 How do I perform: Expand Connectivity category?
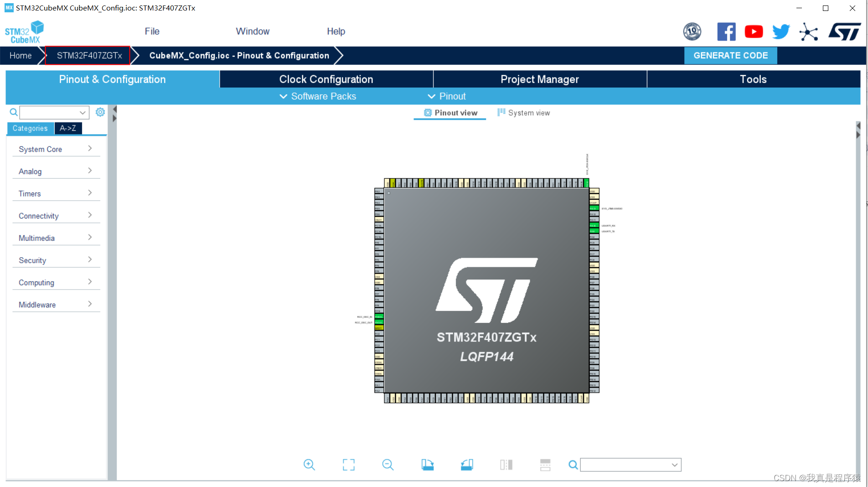click(x=56, y=216)
